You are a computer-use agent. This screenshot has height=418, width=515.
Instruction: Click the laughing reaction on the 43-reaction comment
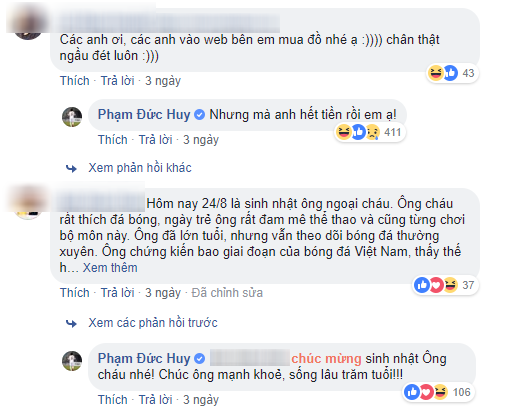[x=435, y=73]
